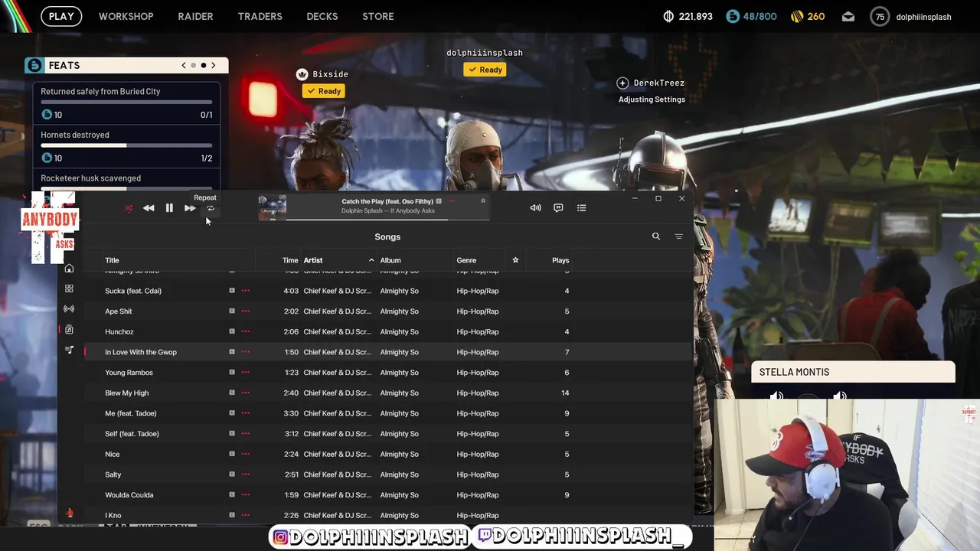Open playlists icon in music sidebar
980x551 pixels.
click(69, 350)
